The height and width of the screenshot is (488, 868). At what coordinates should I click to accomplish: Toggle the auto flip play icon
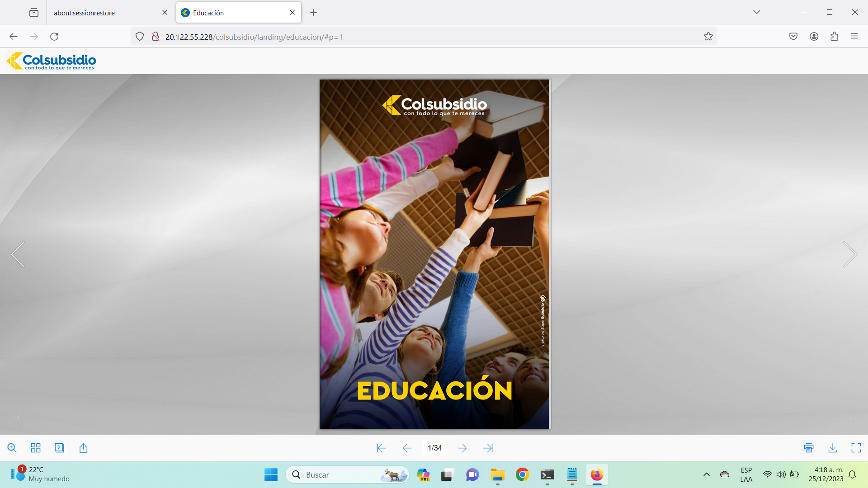59,448
